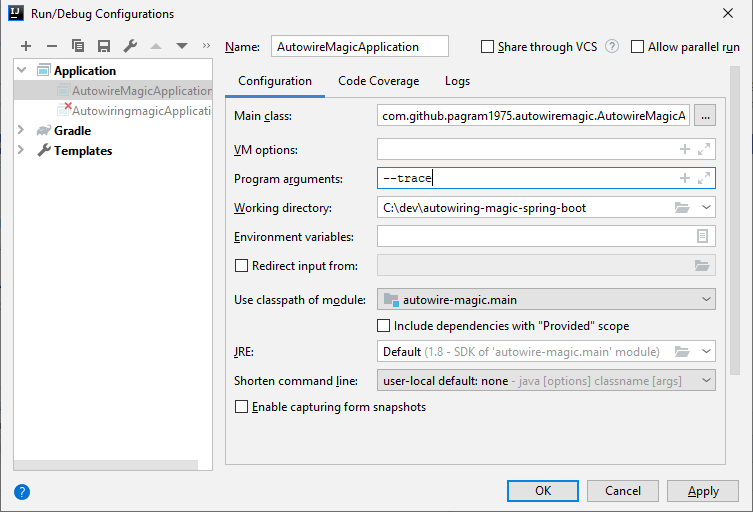The width and height of the screenshot is (753, 512).
Task: Check Enable capturing form snapshots
Action: pos(241,407)
